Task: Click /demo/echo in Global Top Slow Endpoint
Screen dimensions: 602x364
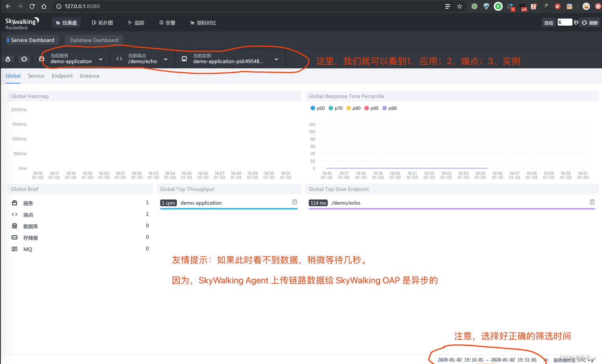Action: 346,203
